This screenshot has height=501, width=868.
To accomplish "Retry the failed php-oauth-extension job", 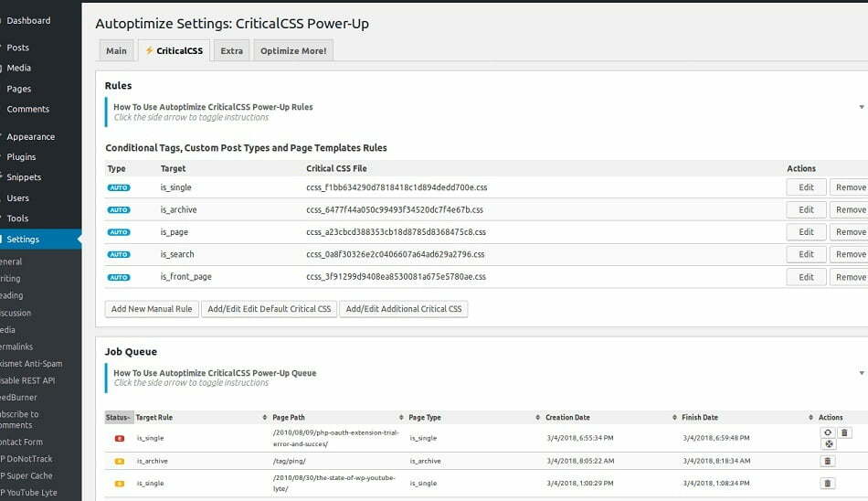I will (x=828, y=432).
